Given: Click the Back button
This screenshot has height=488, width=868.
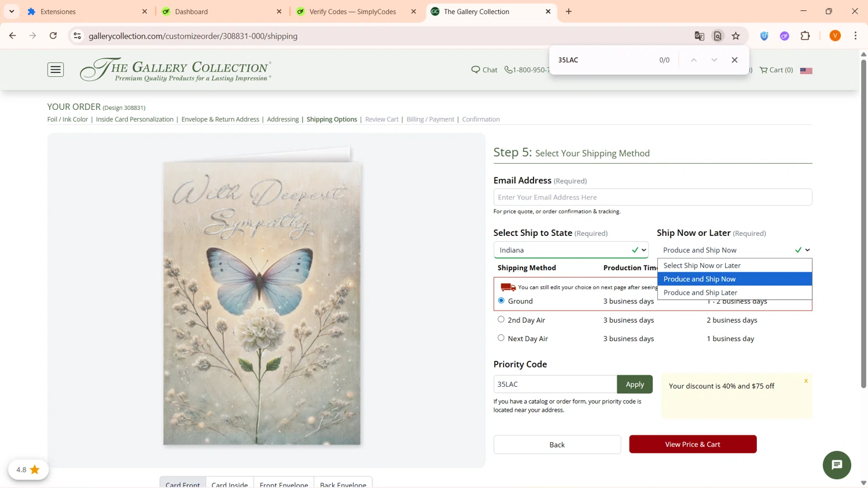Looking at the screenshot, I should point(557,445).
